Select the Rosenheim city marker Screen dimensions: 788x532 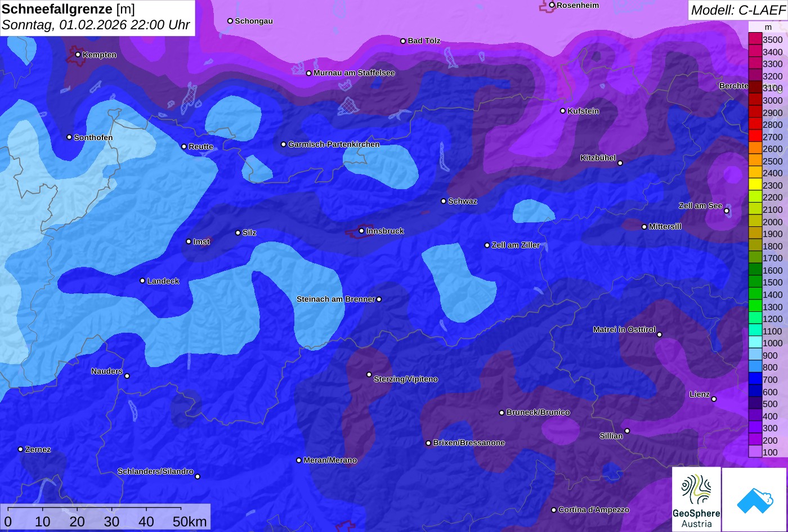(x=552, y=5)
